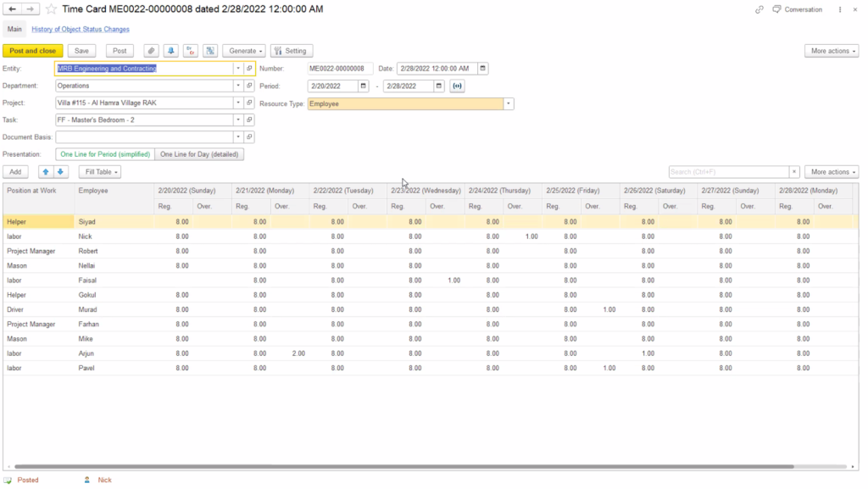
Task: Open the Entity record details icon
Action: [x=250, y=69]
